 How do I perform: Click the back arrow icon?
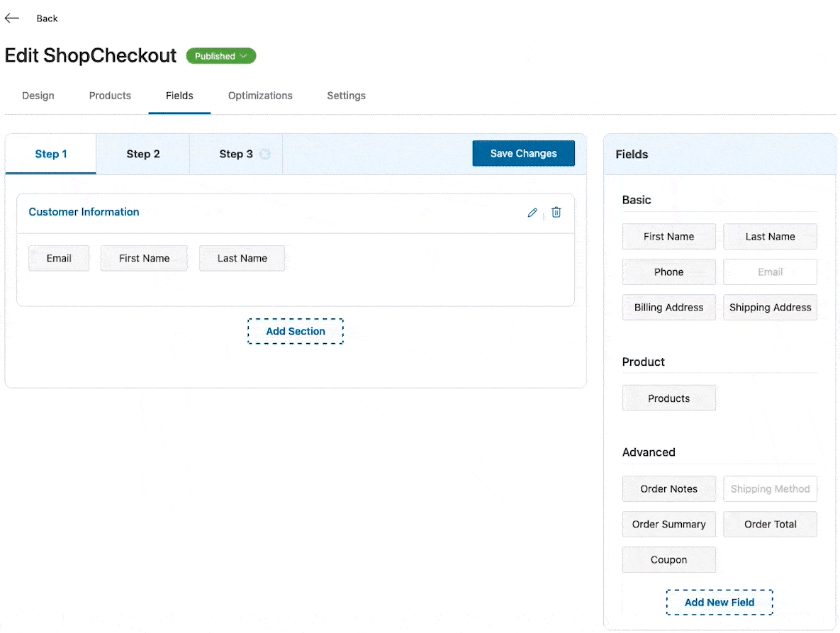click(12, 18)
